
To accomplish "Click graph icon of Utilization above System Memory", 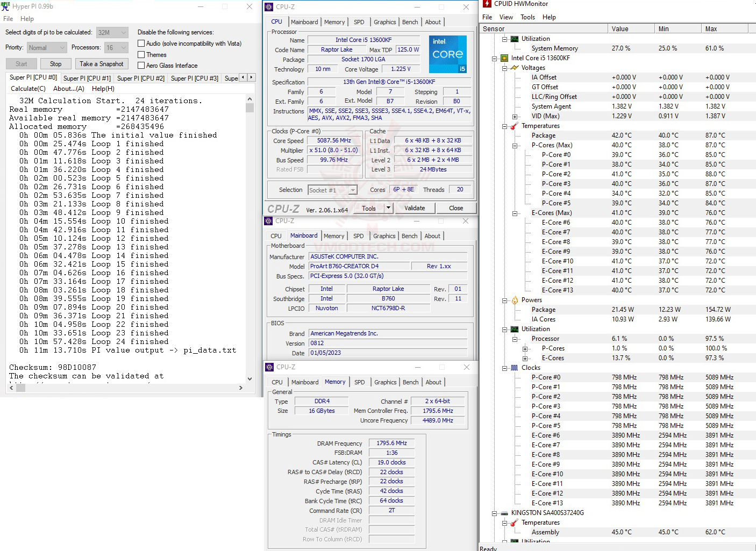I will pos(515,39).
